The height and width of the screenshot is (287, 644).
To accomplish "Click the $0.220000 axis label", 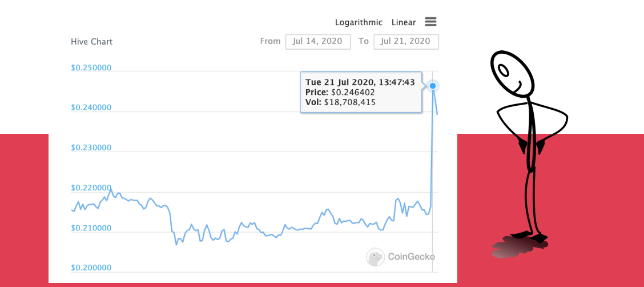I will pos(91,188).
